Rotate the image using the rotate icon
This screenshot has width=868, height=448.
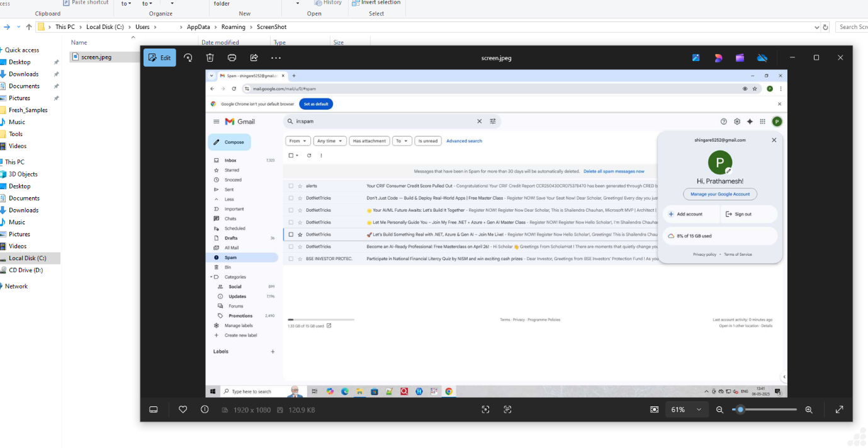[188, 58]
